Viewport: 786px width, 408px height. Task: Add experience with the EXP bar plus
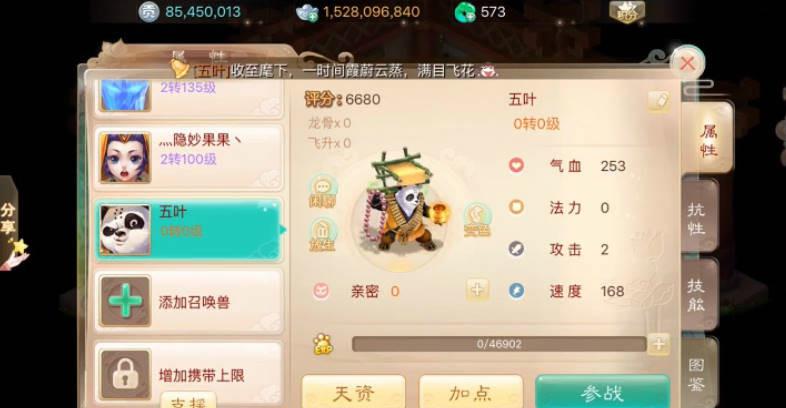tap(659, 344)
